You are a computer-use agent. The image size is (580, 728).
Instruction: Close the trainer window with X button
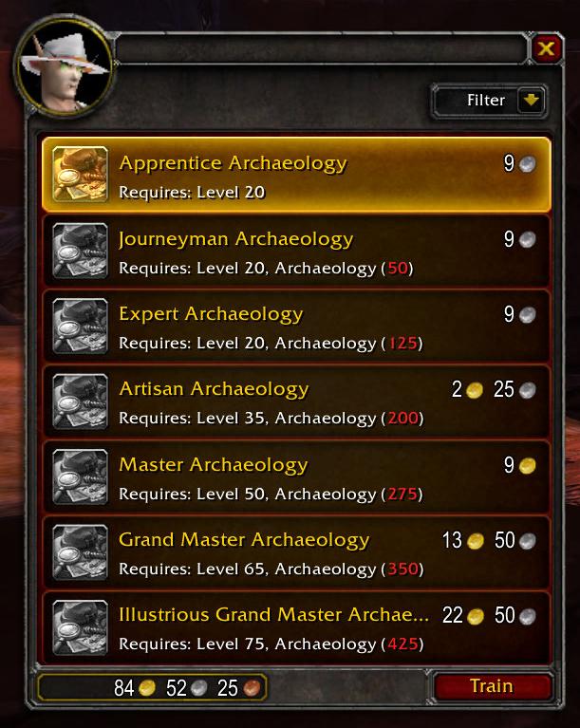546,48
